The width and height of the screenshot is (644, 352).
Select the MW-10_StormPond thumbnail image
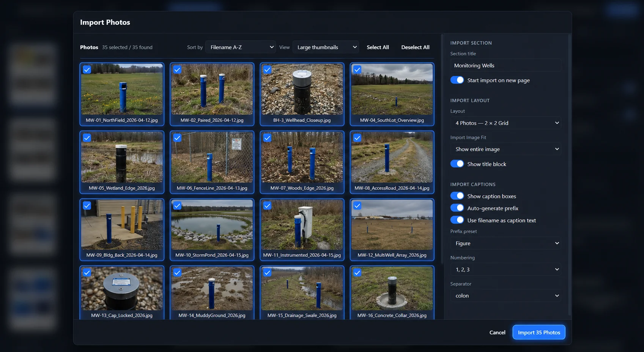(x=212, y=225)
